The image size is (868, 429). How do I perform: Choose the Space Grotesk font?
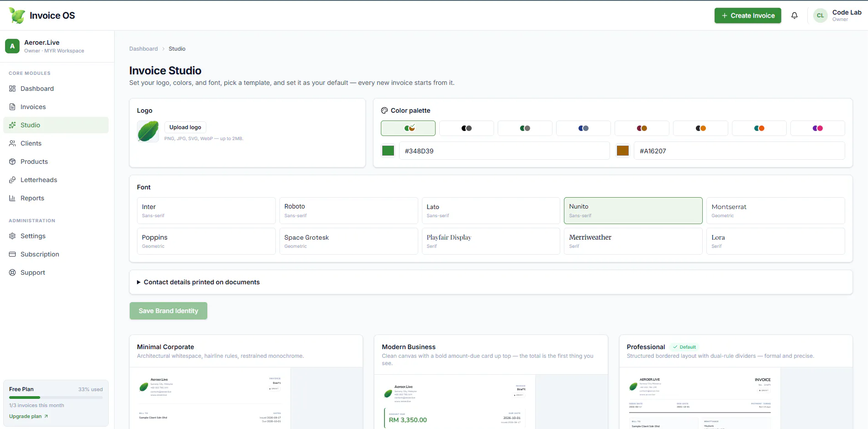[349, 241]
